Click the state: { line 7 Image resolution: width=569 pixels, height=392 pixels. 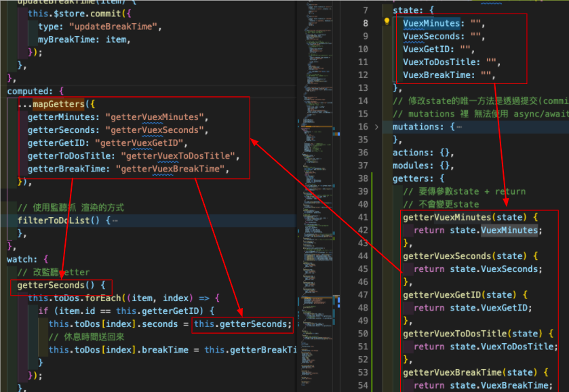click(413, 11)
